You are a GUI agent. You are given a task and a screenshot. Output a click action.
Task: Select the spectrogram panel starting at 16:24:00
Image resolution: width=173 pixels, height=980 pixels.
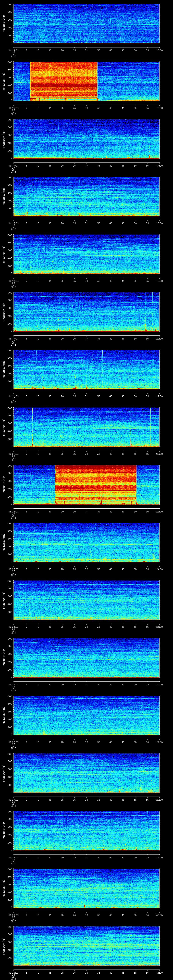tap(86, 600)
